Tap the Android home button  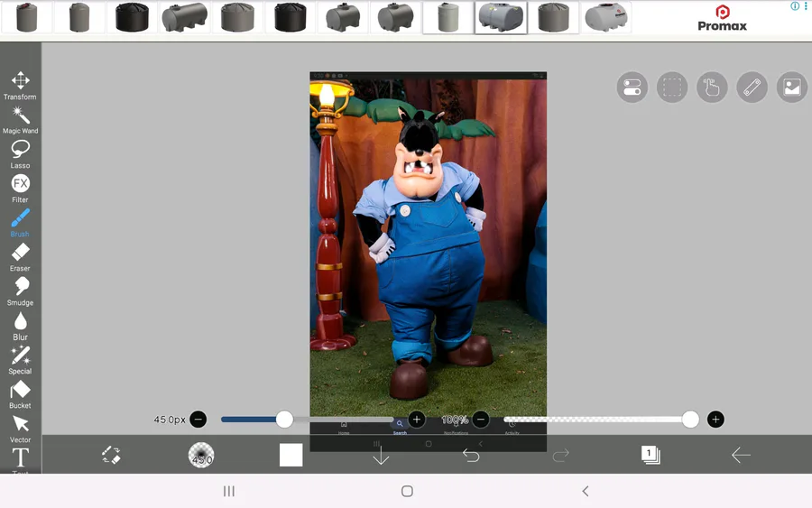click(407, 491)
